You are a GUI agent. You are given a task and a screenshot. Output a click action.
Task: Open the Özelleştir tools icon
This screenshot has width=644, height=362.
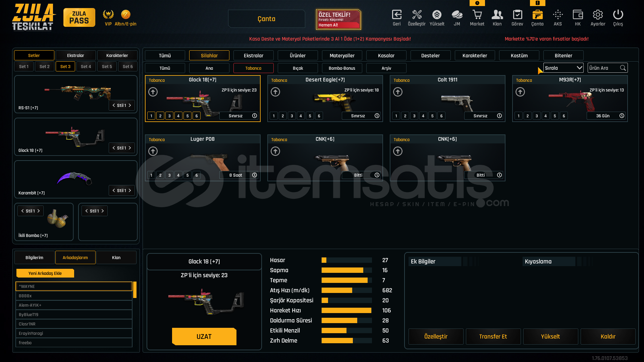417,15
